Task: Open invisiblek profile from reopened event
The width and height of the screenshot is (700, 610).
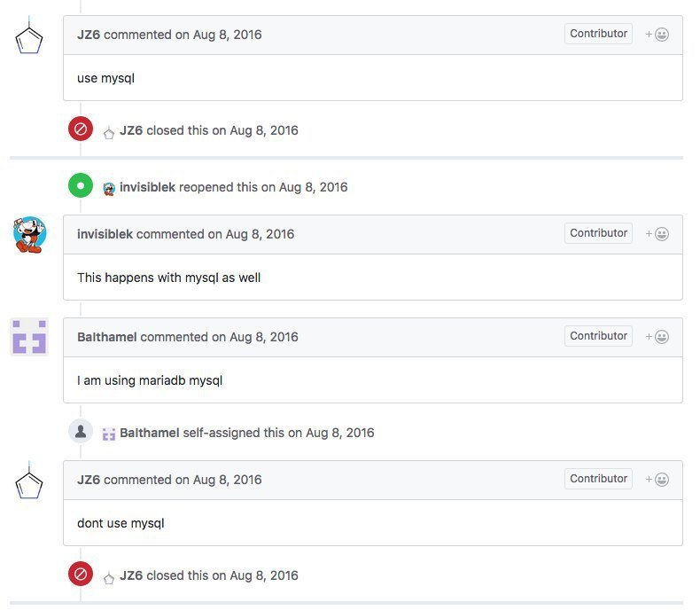Action: pos(147,187)
